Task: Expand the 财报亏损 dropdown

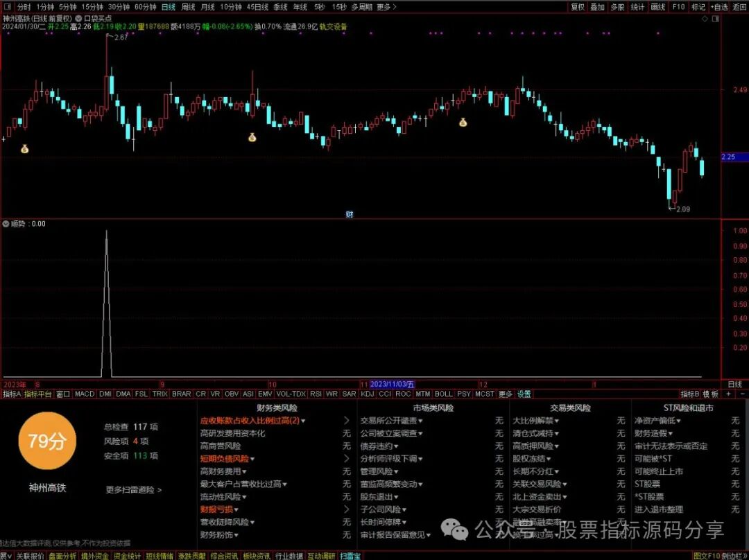Action: [x=219, y=509]
